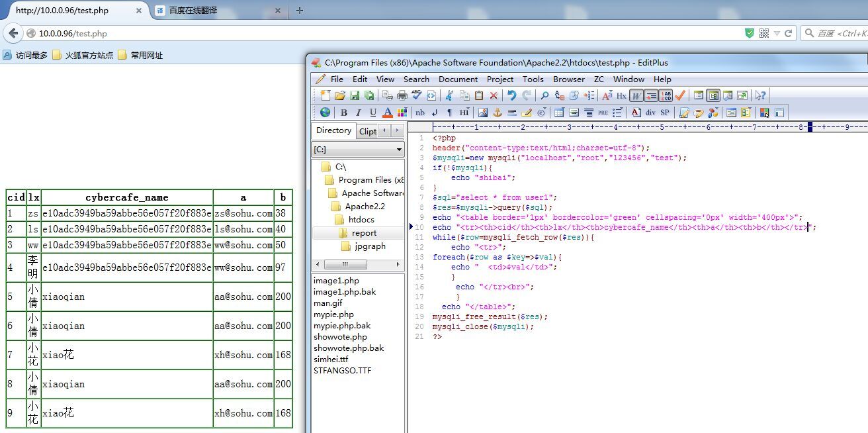Open the special character © dropdown

(x=542, y=113)
